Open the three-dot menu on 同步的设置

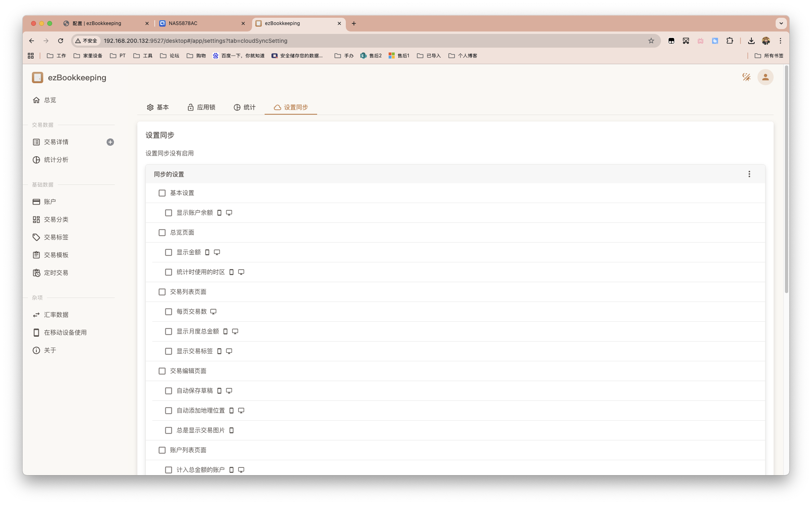pyautogui.click(x=749, y=174)
